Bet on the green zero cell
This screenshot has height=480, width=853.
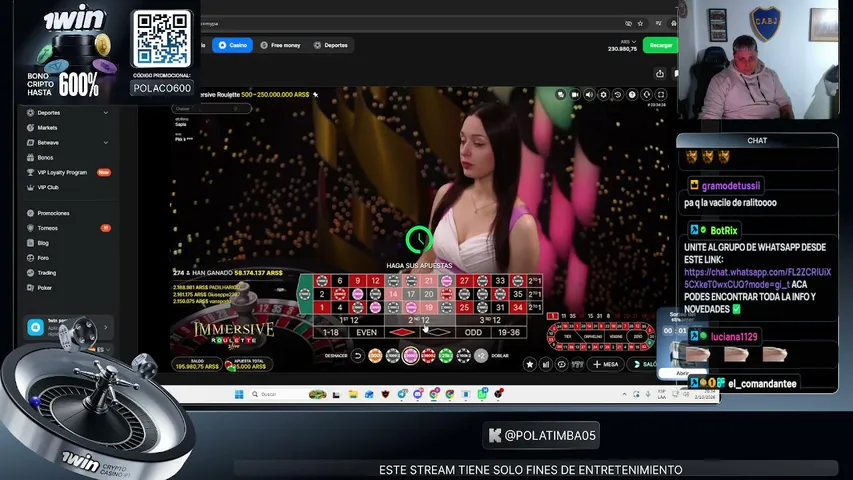305,294
